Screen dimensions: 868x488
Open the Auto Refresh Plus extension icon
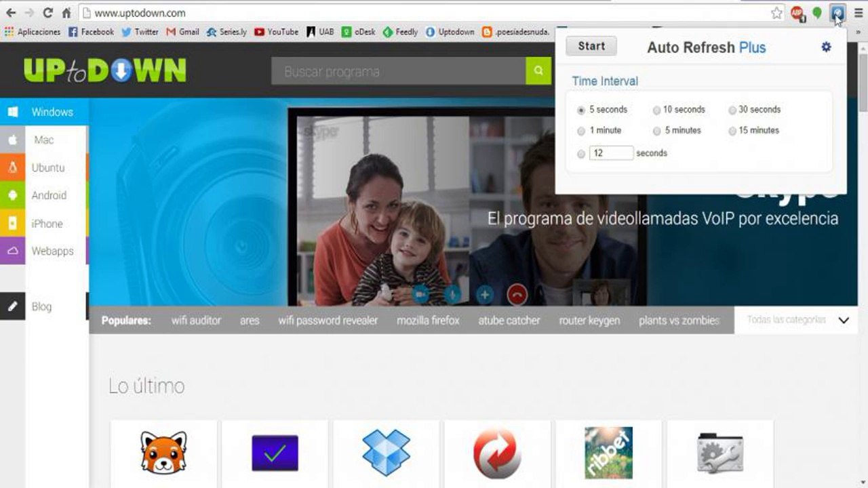838,13
